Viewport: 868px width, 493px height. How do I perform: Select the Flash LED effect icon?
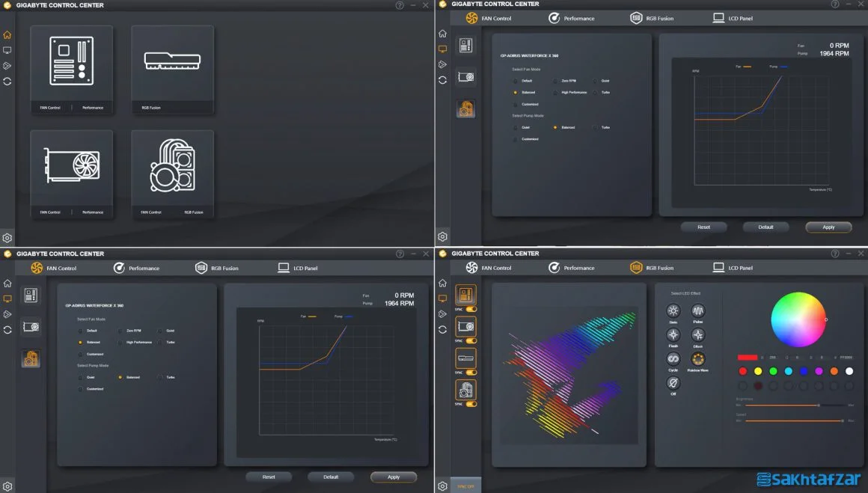[673, 334]
